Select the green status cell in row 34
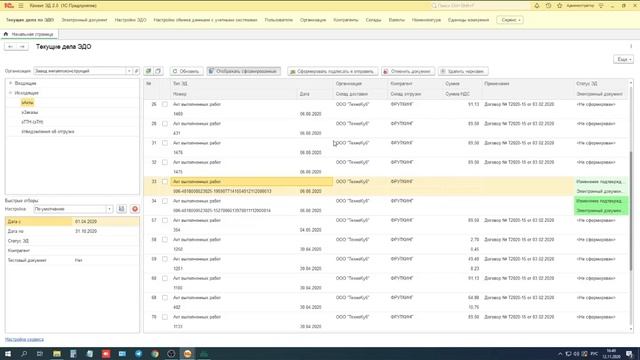 click(601, 206)
